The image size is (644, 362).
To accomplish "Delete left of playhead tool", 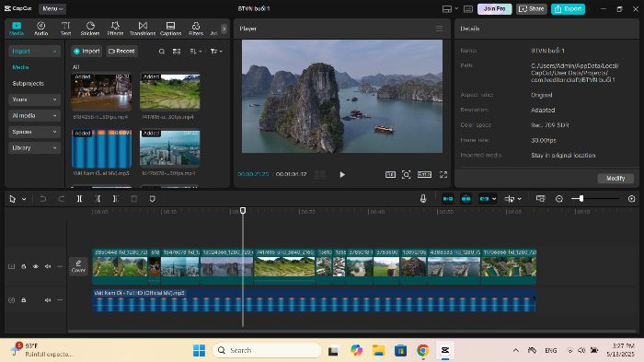I will (98, 199).
